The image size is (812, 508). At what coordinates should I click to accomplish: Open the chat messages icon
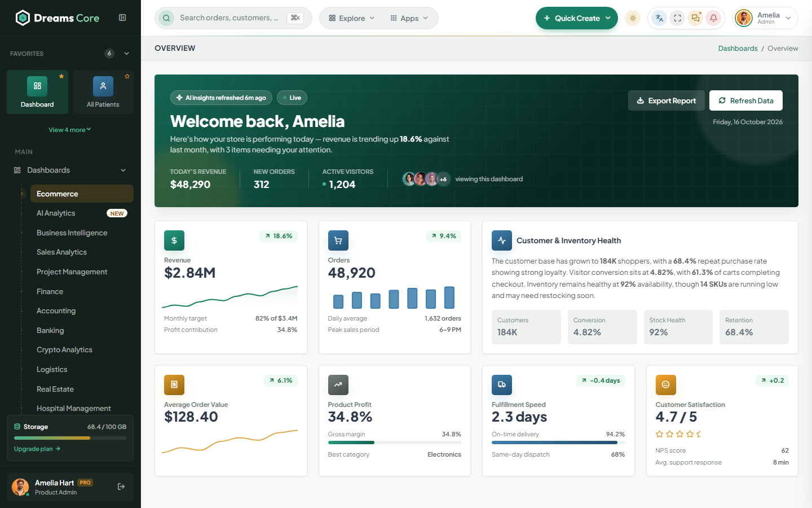[x=695, y=18]
